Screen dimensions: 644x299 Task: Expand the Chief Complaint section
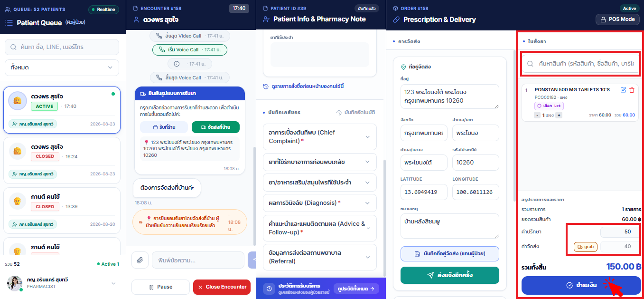coord(319,137)
